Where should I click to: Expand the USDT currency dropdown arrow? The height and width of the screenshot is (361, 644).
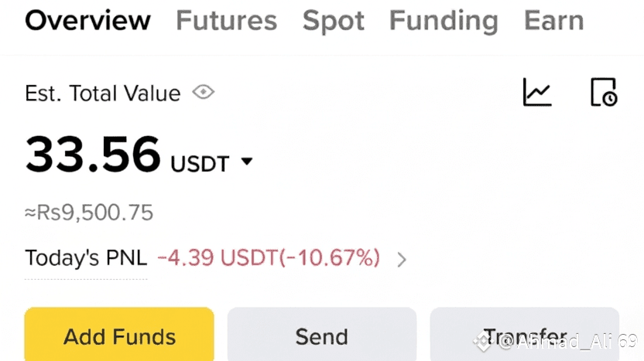[247, 162]
